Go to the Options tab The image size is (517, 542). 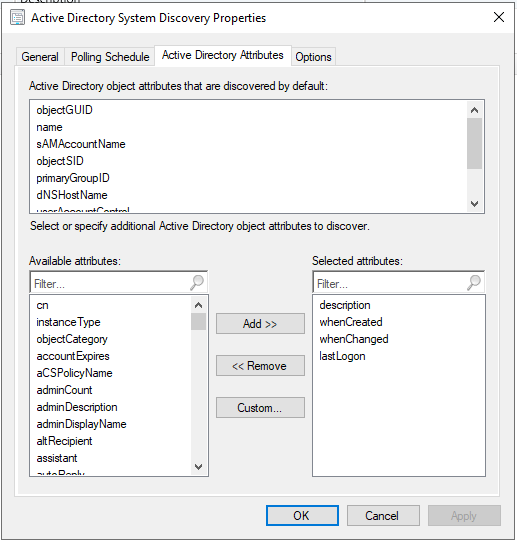(x=313, y=57)
